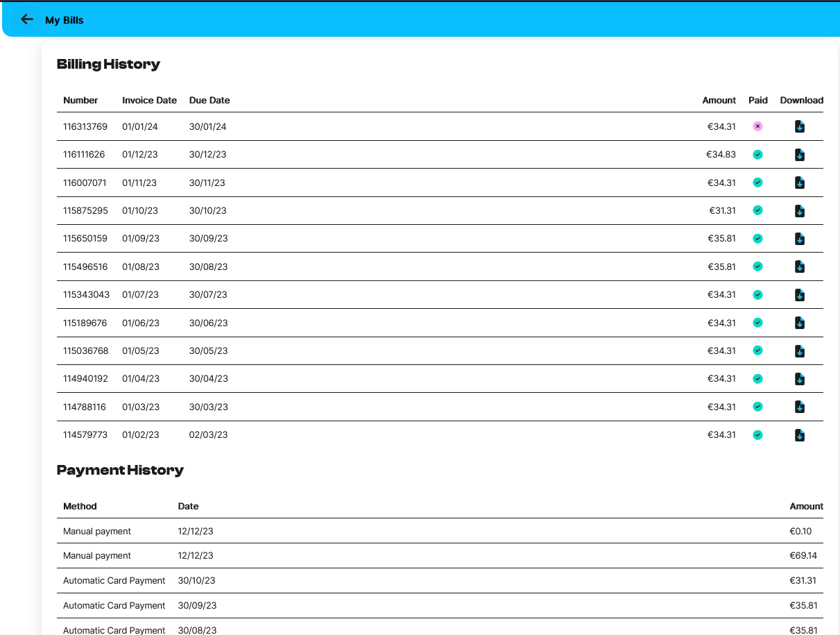This screenshot has width=840, height=635.
Task: Click due date 02/03/23
Action: pyautogui.click(x=208, y=434)
